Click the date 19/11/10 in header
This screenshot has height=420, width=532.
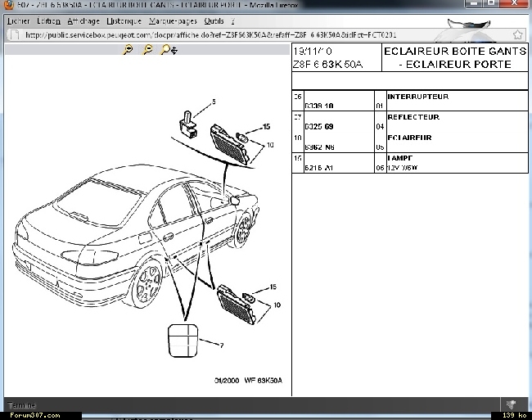click(x=313, y=52)
